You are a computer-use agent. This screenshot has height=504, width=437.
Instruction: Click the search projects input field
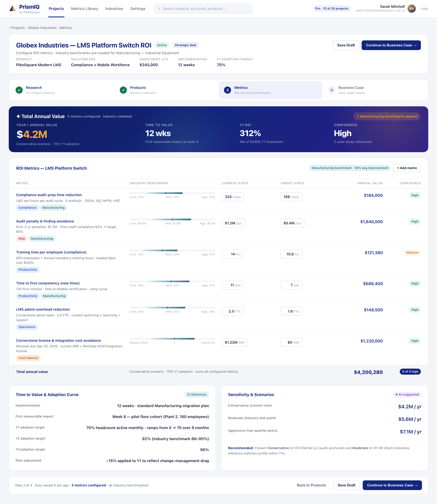tap(203, 9)
